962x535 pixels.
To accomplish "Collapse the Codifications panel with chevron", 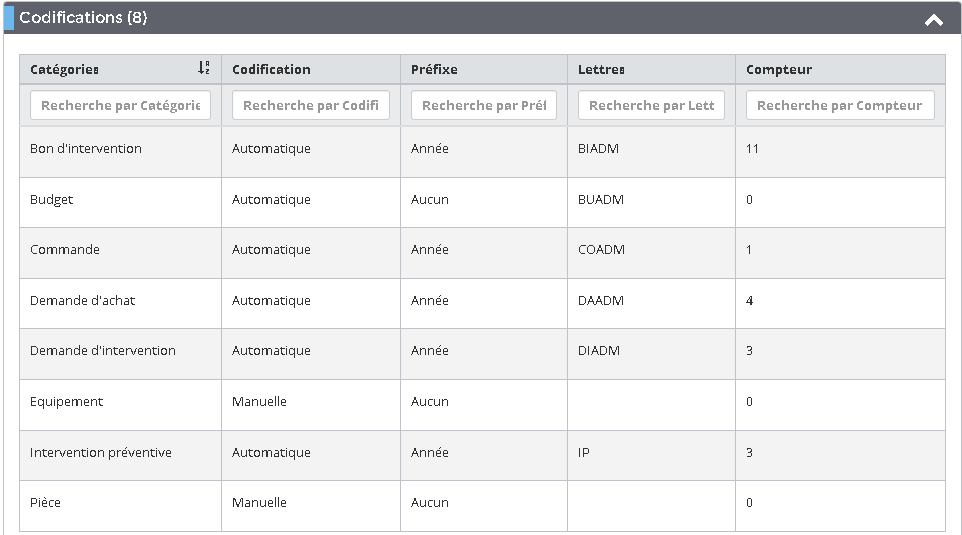I will click(x=933, y=19).
